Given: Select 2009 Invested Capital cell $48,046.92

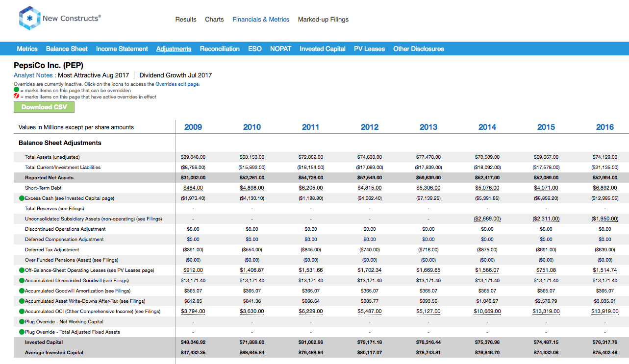Looking at the screenshot, I should point(193,342).
